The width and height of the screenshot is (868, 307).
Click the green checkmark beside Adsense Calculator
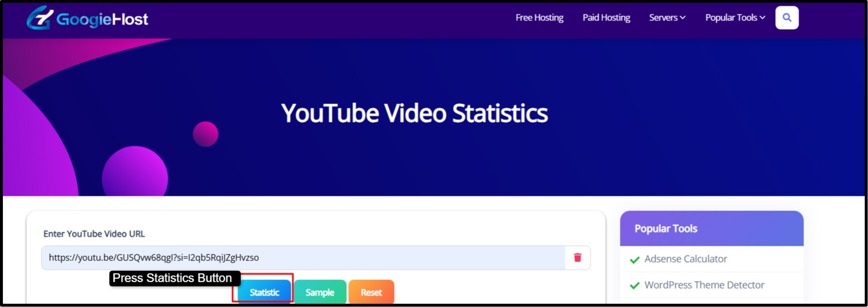[635, 260]
